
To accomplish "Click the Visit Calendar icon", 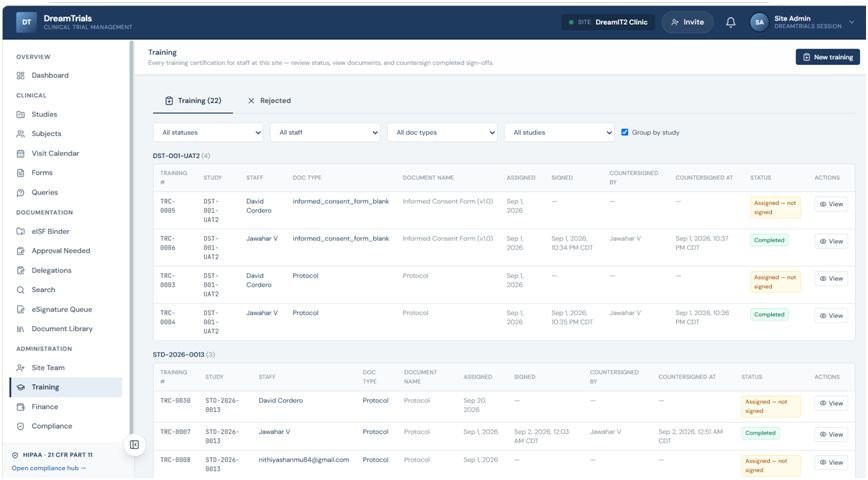I will click(x=20, y=153).
